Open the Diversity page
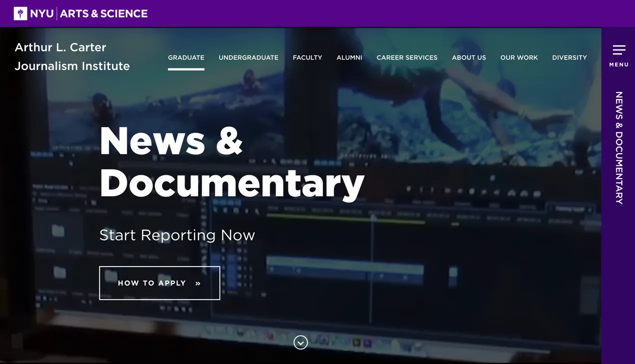635x364 pixels. 569,58
